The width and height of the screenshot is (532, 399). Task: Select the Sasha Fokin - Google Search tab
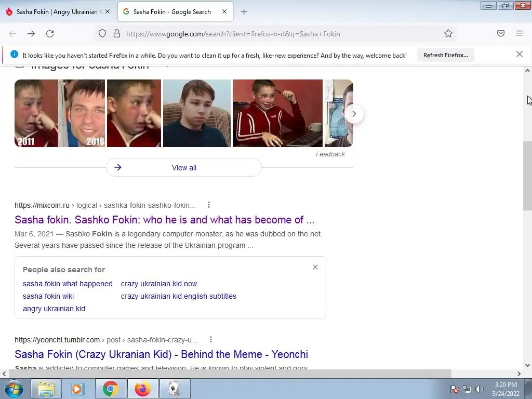pos(176,11)
